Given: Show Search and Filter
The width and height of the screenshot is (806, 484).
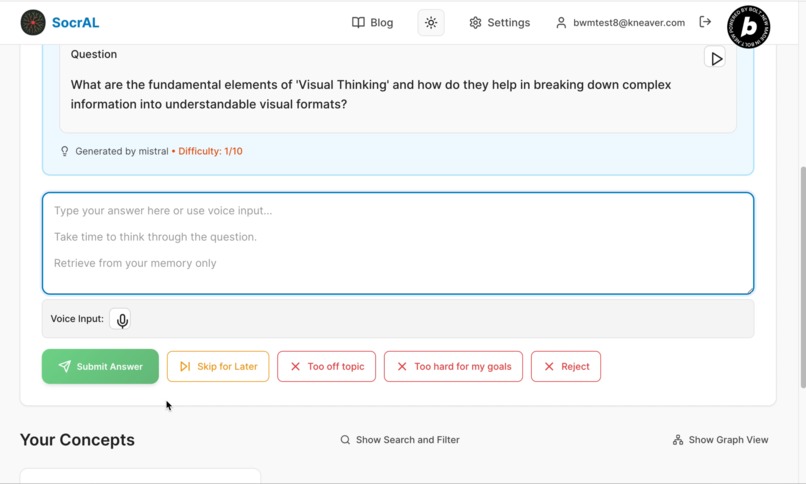Looking at the screenshot, I should click(400, 440).
